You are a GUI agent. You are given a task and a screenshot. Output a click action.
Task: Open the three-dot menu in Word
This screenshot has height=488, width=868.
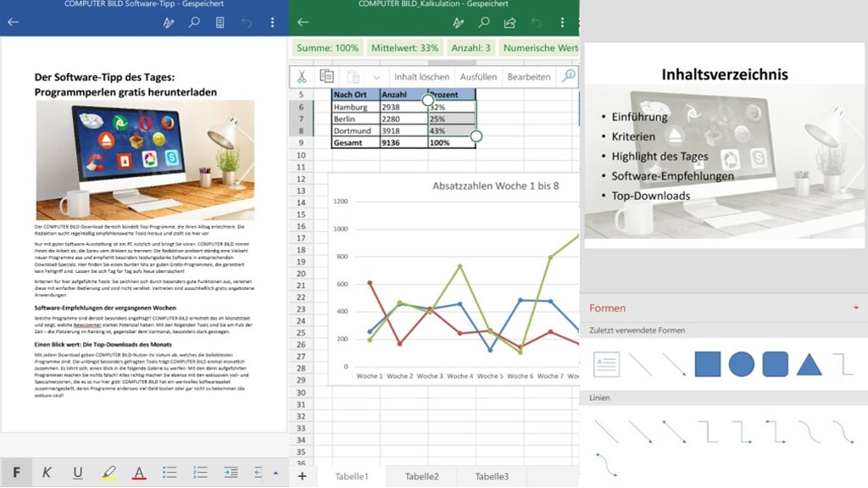272,22
